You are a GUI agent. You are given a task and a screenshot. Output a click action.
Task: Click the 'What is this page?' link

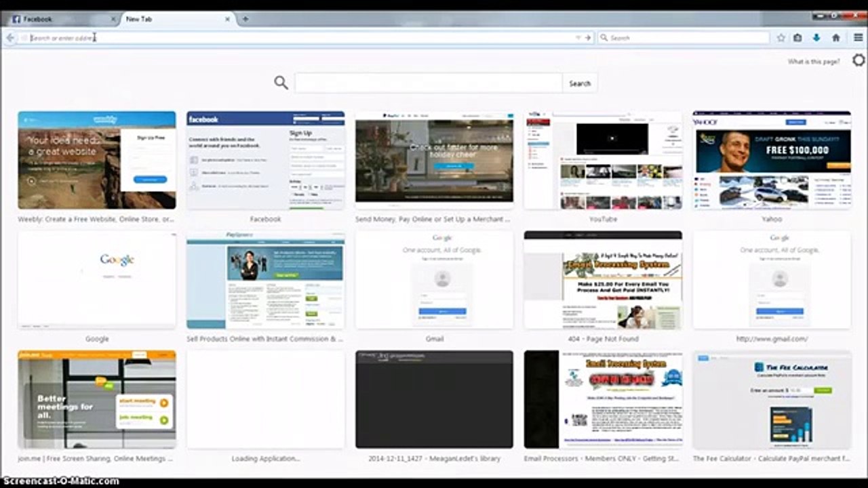(814, 62)
